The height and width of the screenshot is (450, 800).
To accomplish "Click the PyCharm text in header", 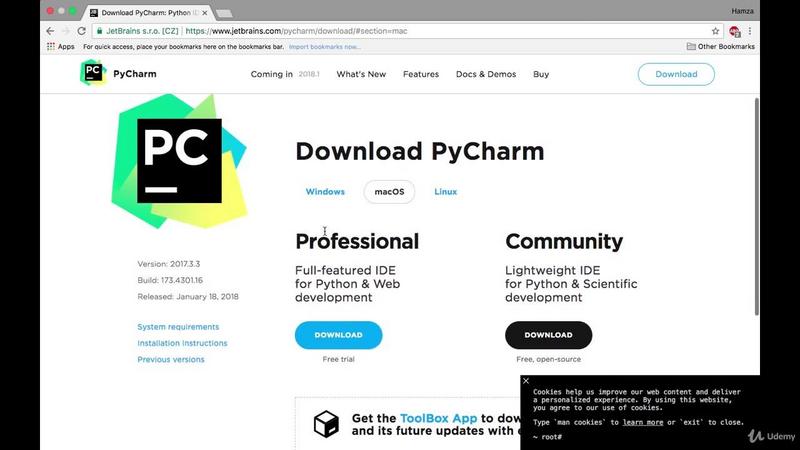I will tap(135, 74).
